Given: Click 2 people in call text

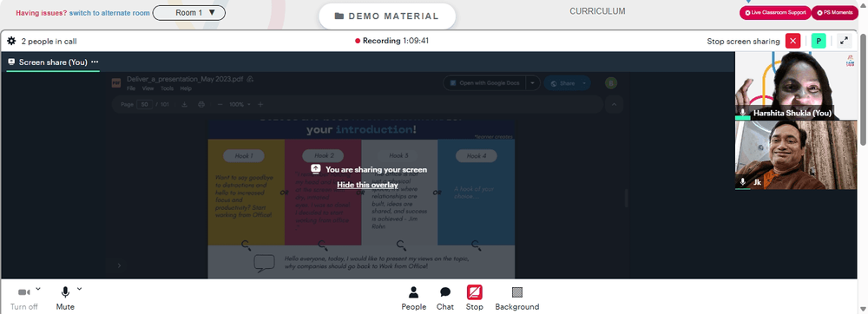Looking at the screenshot, I should click(x=49, y=41).
